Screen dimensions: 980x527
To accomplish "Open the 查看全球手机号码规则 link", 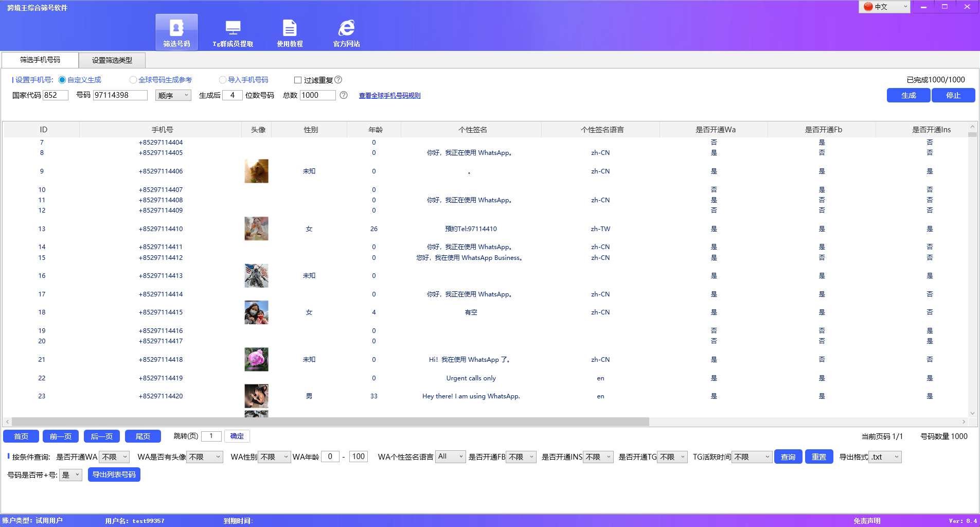I will pyautogui.click(x=389, y=95).
